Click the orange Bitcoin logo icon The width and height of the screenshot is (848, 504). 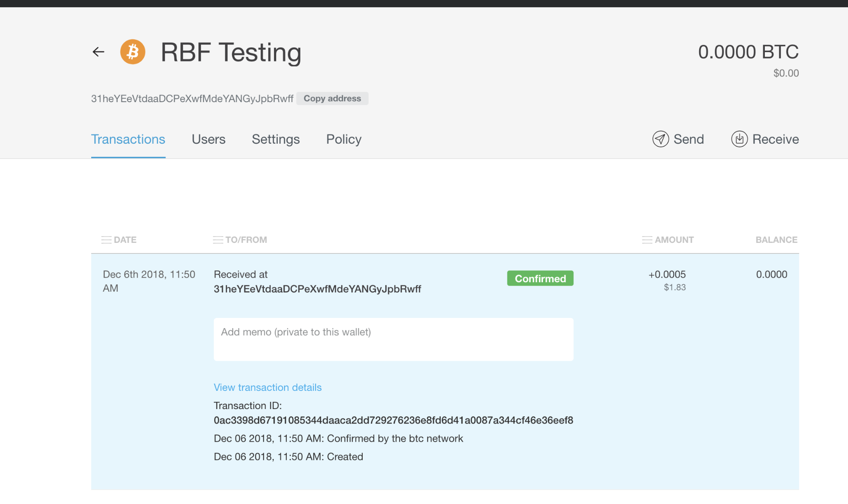point(133,52)
